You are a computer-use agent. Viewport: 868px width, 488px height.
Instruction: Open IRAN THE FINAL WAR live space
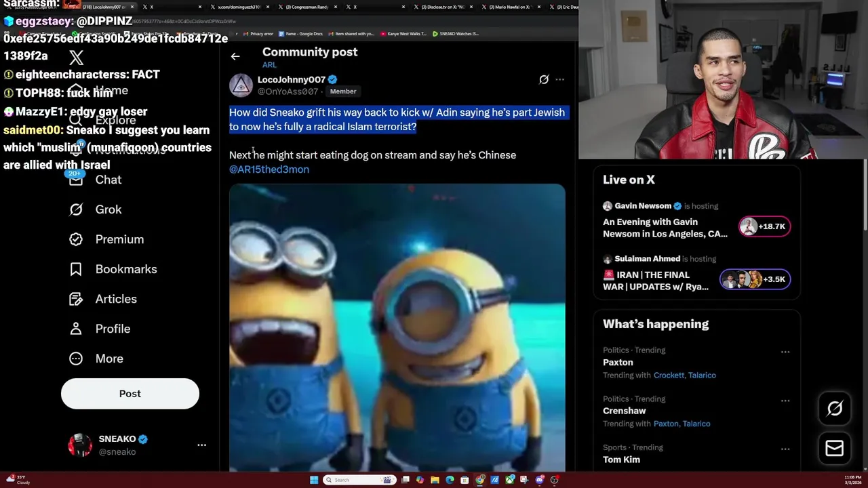tap(656, 281)
